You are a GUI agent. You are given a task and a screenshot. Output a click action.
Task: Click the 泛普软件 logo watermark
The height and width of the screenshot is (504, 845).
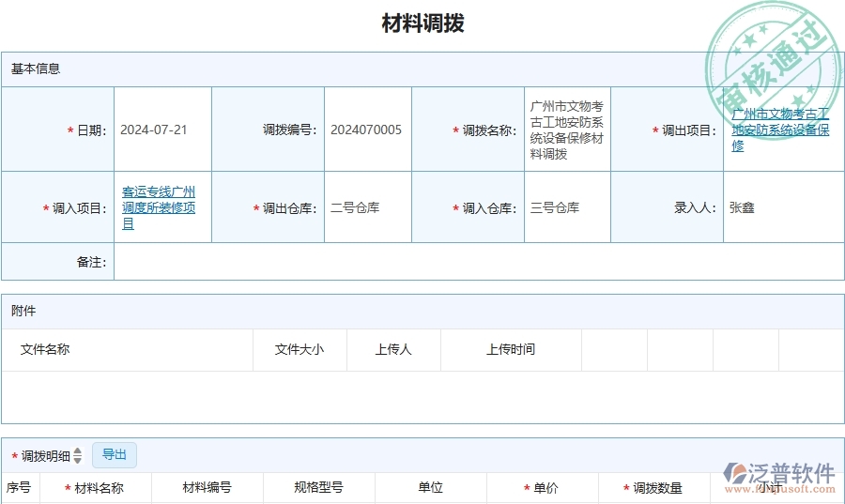click(779, 476)
